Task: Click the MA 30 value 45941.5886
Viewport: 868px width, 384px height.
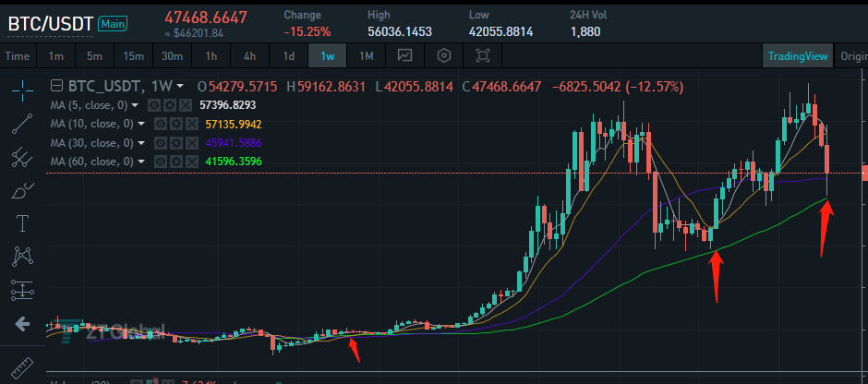Action: point(233,143)
